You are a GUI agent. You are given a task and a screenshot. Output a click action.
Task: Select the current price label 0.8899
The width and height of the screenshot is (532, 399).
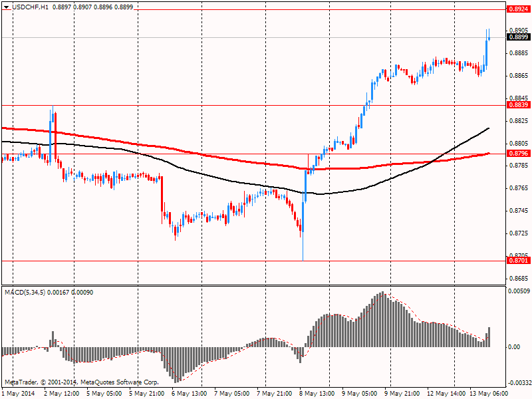tap(519, 37)
